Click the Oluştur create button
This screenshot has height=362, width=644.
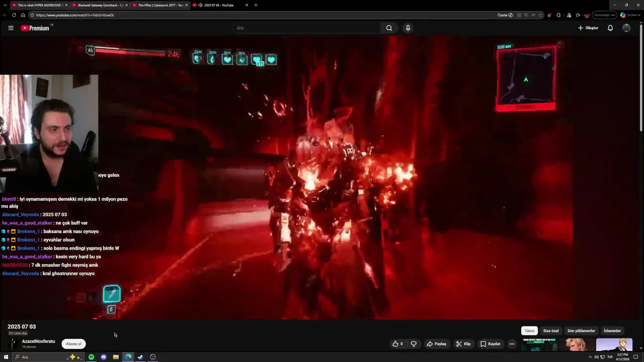coord(588,28)
